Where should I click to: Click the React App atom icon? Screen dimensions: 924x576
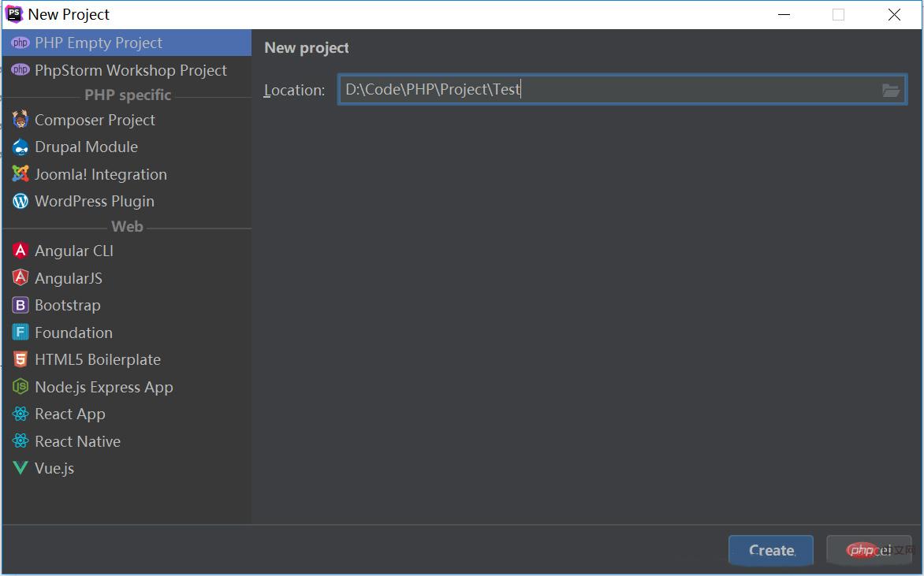tap(20, 414)
